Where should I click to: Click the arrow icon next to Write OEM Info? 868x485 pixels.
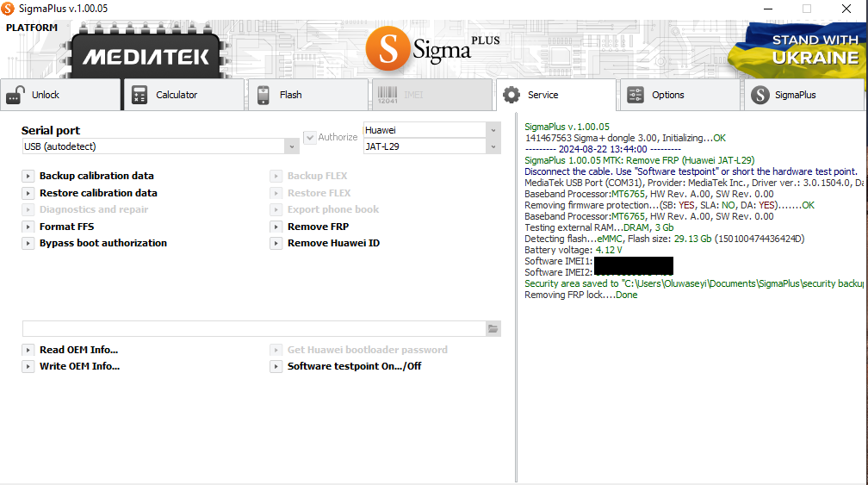(x=28, y=366)
